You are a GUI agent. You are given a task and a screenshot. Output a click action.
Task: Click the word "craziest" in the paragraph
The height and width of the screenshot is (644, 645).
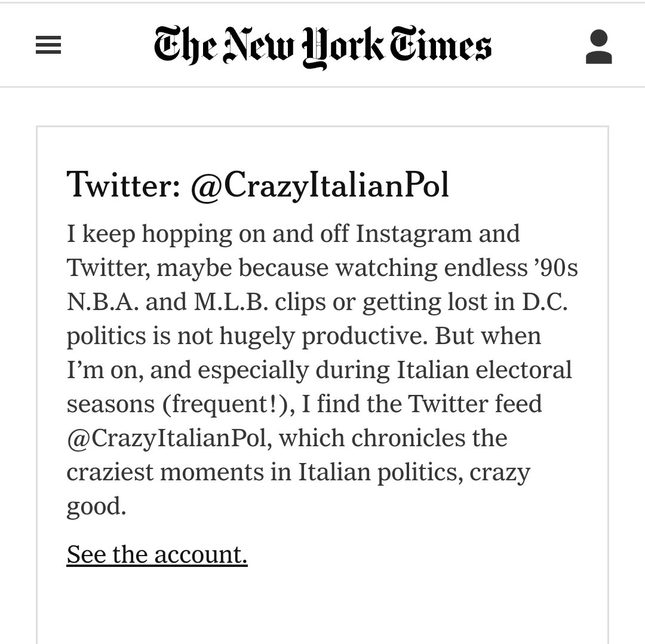[x=110, y=472]
